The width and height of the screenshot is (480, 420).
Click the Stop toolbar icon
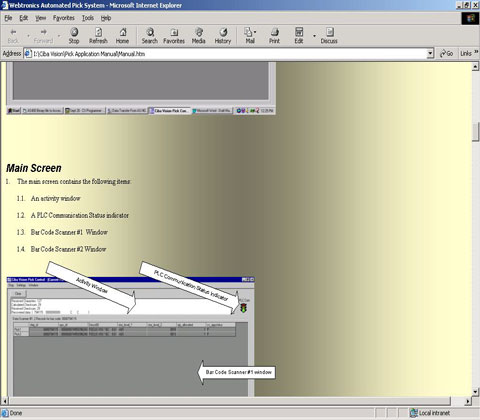click(74, 36)
